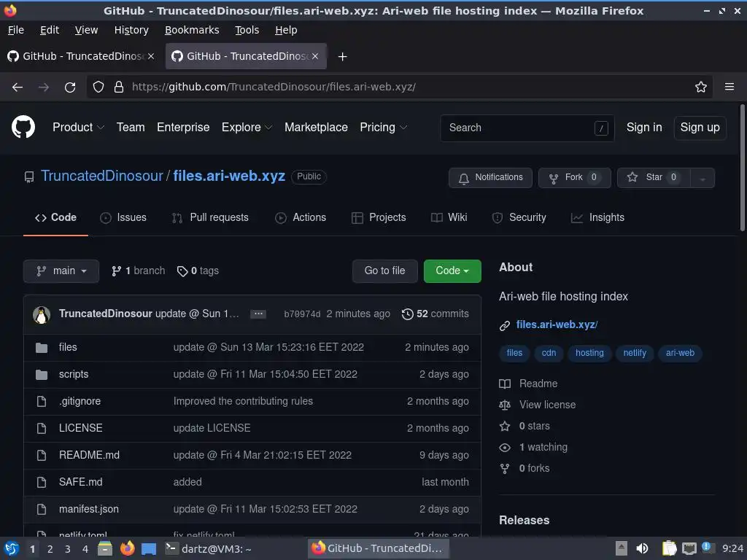Click the Readme book icon
Viewport: 747px width, 560px height.
[x=505, y=384]
